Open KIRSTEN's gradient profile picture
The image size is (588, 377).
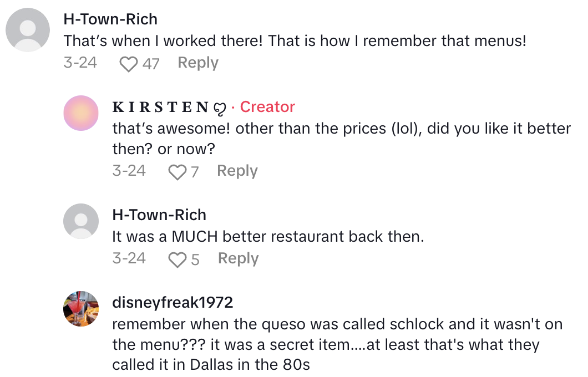[81, 113]
